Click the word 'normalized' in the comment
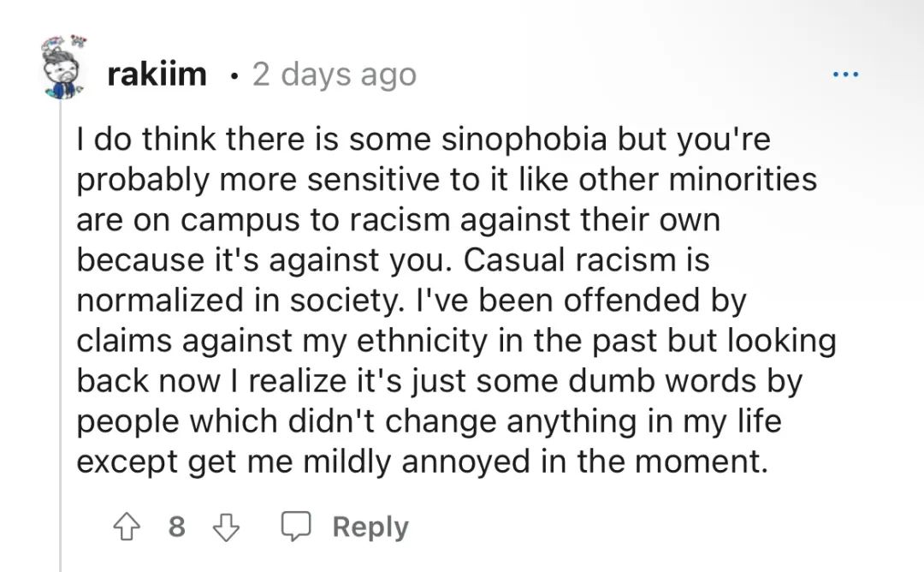 click(x=160, y=301)
